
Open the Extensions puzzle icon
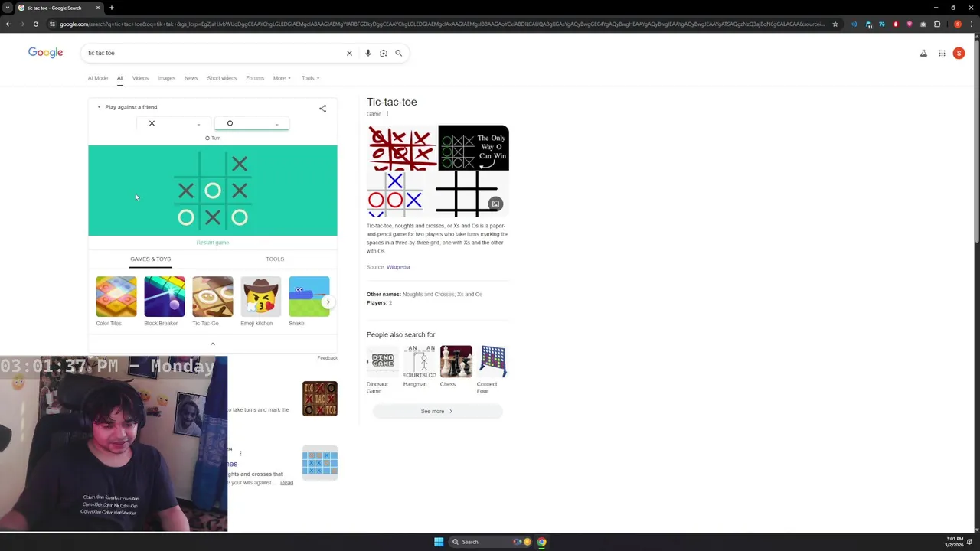pos(937,24)
